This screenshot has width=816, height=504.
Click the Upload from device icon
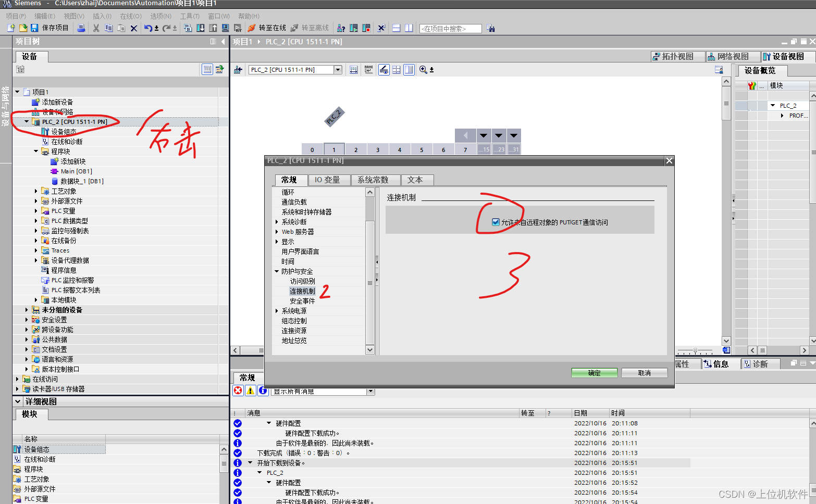click(213, 28)
